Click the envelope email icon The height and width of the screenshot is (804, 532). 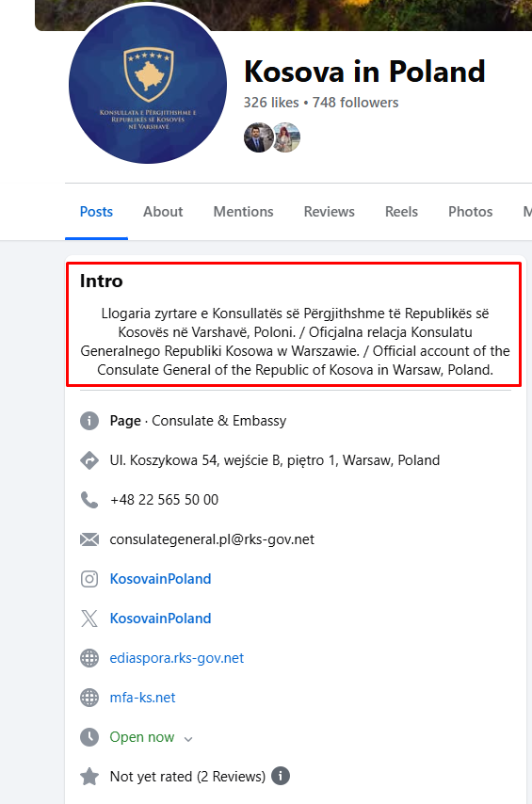pyautogui.click(x=89, y=539)
